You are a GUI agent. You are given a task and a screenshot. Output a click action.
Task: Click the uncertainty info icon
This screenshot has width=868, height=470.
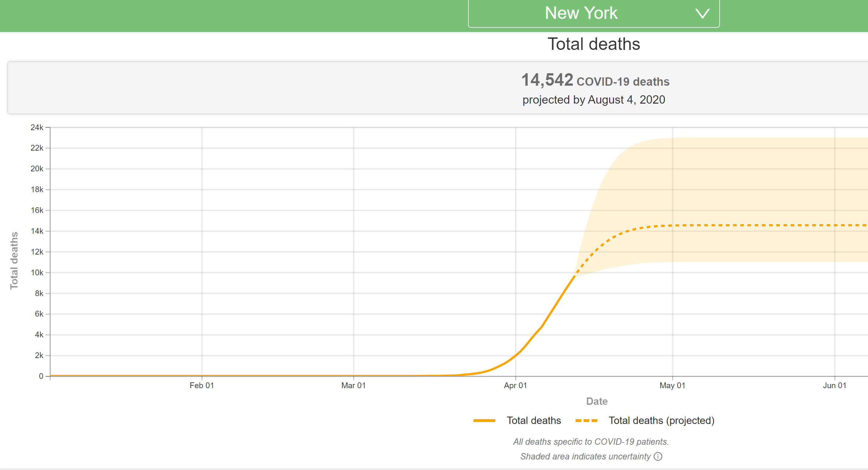click(x=658, y=456)
